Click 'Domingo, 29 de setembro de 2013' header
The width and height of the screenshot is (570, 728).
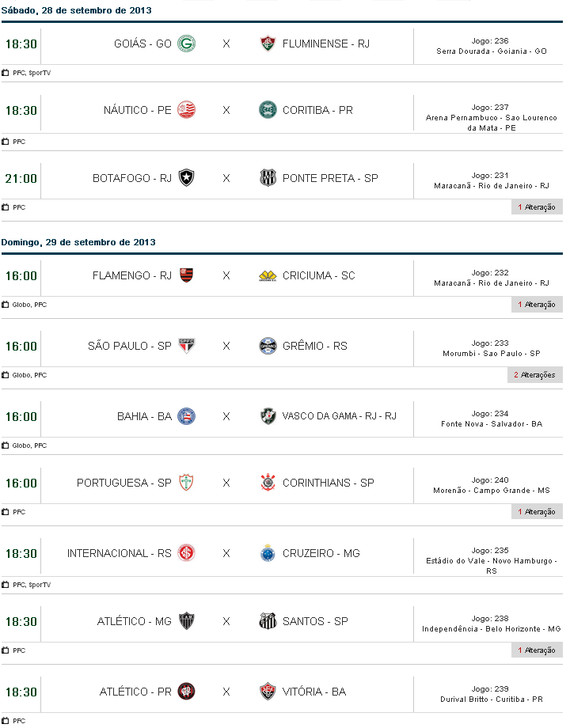point(78,242)
